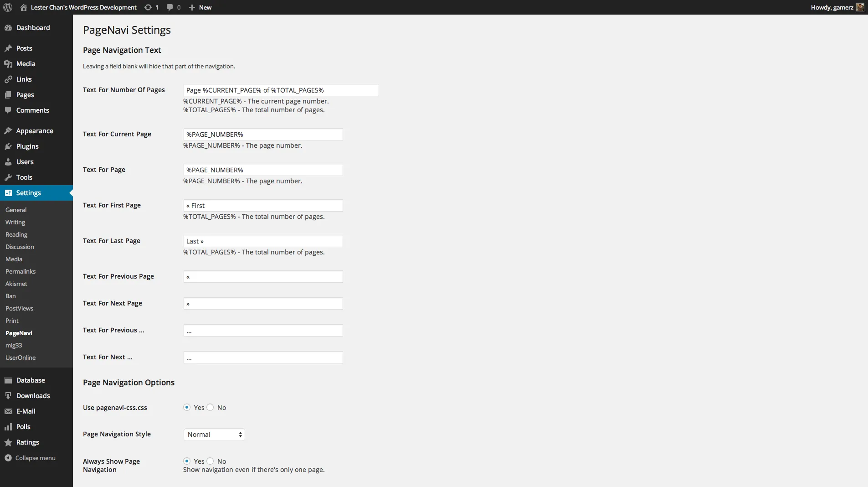Open the Akismet settings submenu item
868x487 pixels.
pos(16,284)
